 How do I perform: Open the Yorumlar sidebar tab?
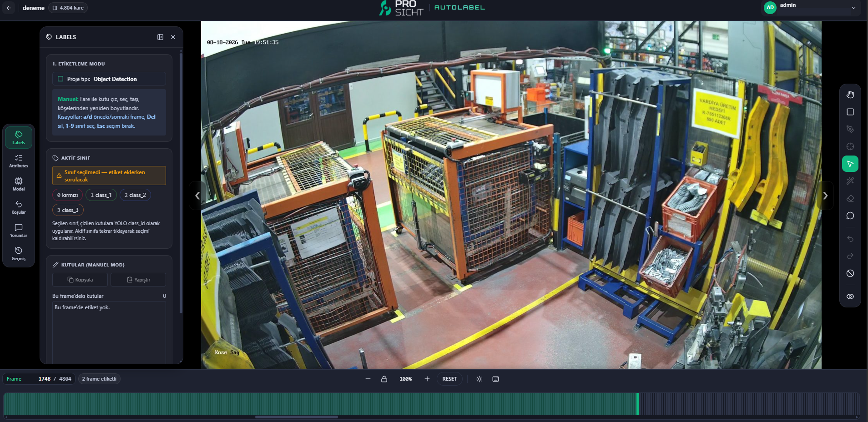coord(19,231)
